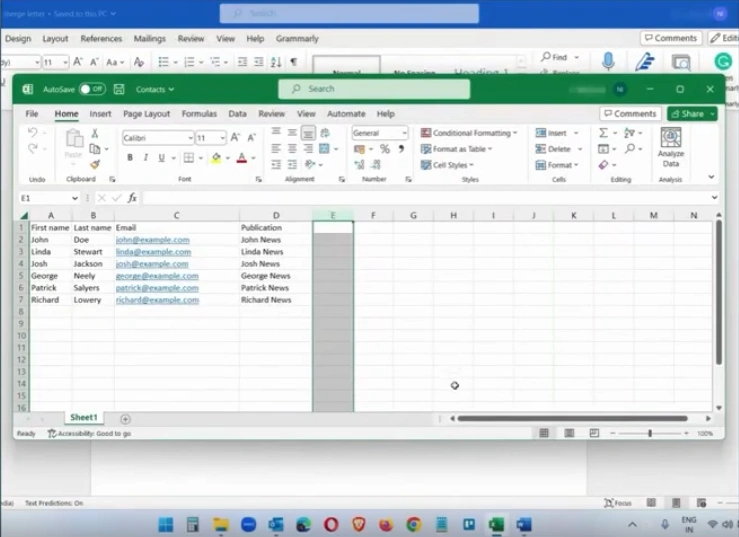This screenshot has width=739, height=537.
Task: Click the Undo icon in Excel
Action: coord(33,132)
